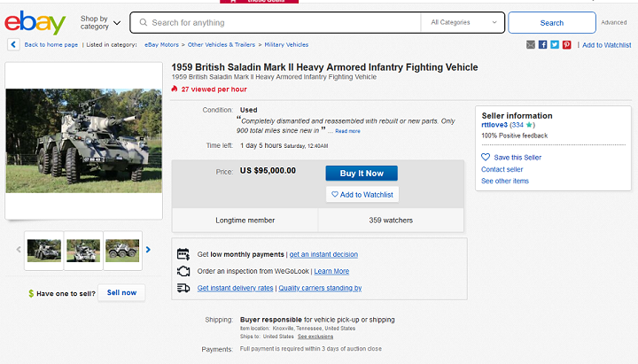This screenshot has height=364, width=638.
Task: Click the Sell now button
Action: [x=121, y=292]
